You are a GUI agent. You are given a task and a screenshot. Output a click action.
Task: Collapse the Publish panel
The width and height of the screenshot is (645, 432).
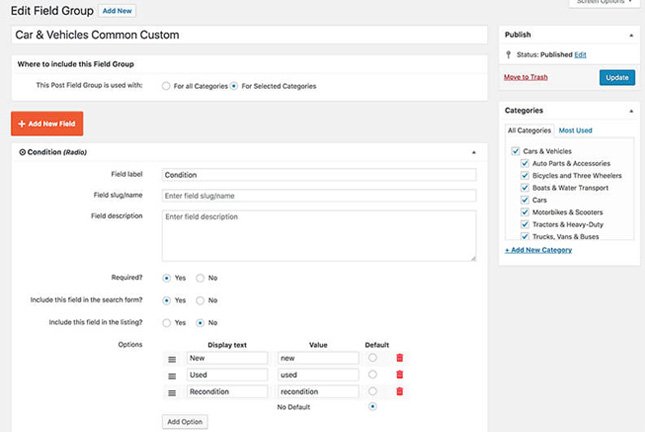click(x=631, y=35)
